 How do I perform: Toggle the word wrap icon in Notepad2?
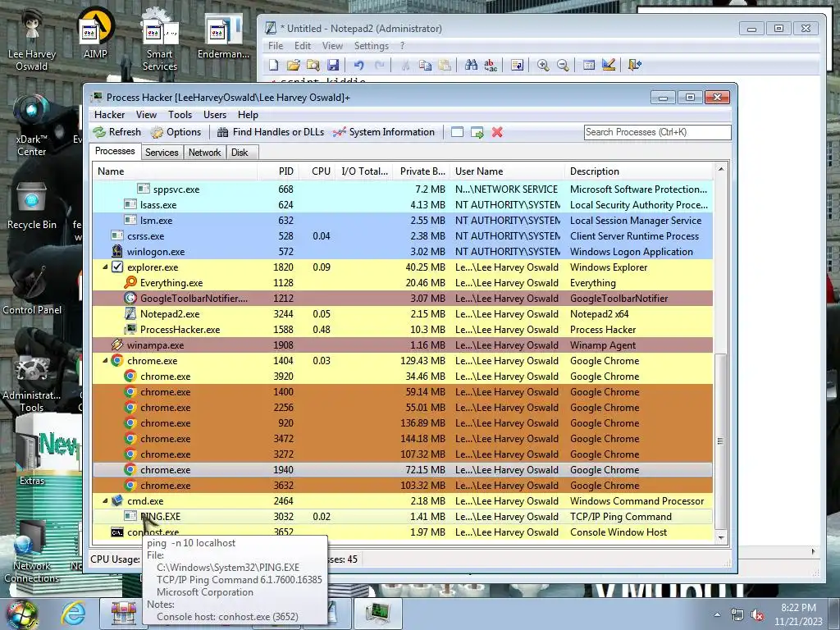[x=517, y=66]
